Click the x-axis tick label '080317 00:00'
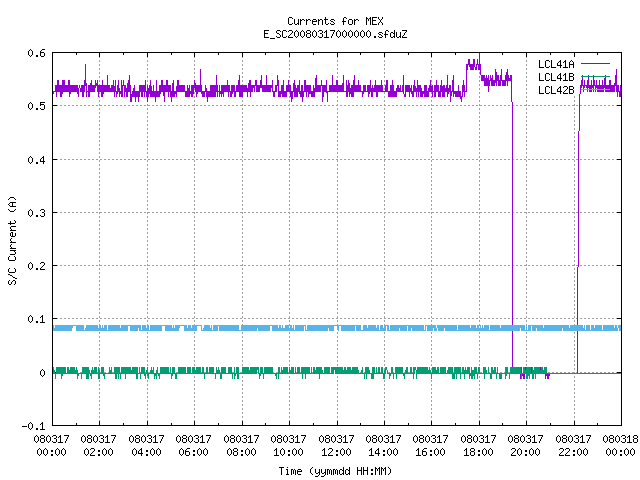Viewport: 640px width, 480px height. (x=51, y=446)
